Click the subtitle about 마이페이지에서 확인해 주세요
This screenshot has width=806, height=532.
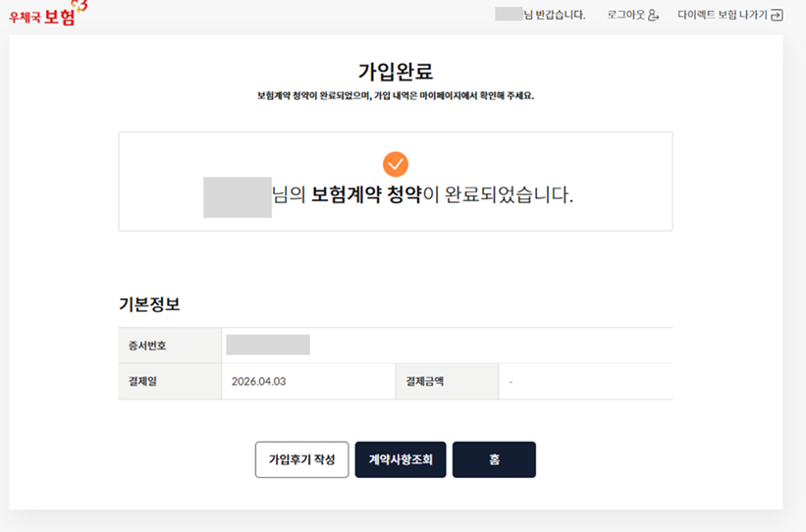click(x=396, y=95)
